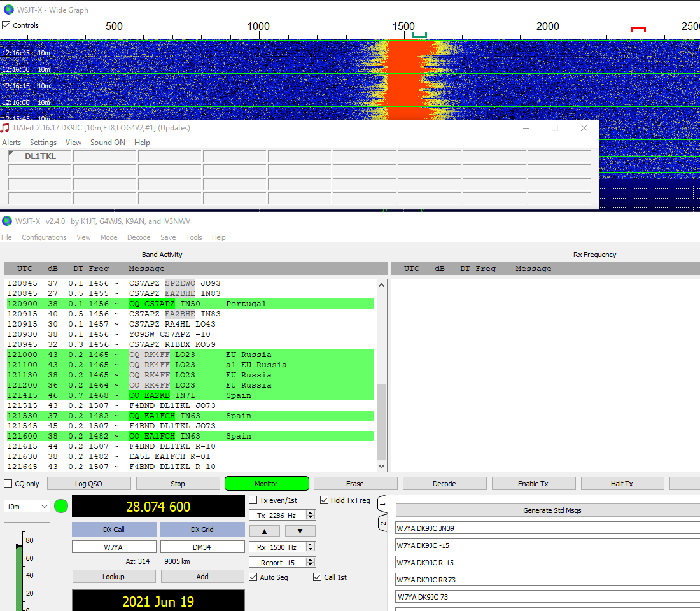The image size is (700, 611).
Task: Select message tab 1
Action: click(x=382, y=504)
